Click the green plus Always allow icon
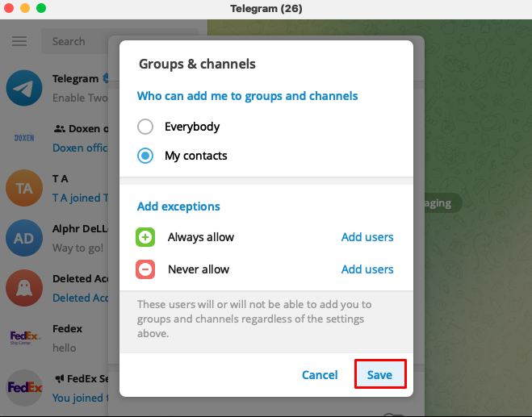The image size is (532, 417). [x=145, y=237]
